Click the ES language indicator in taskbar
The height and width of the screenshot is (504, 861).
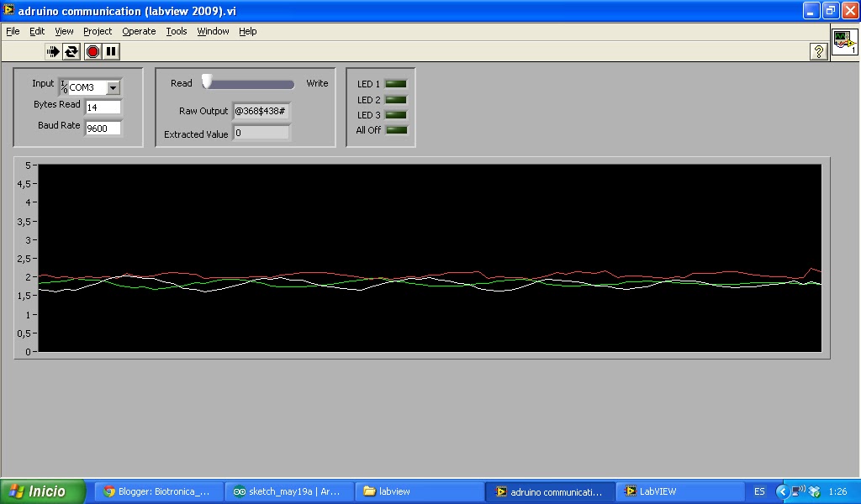pos(759,491)
